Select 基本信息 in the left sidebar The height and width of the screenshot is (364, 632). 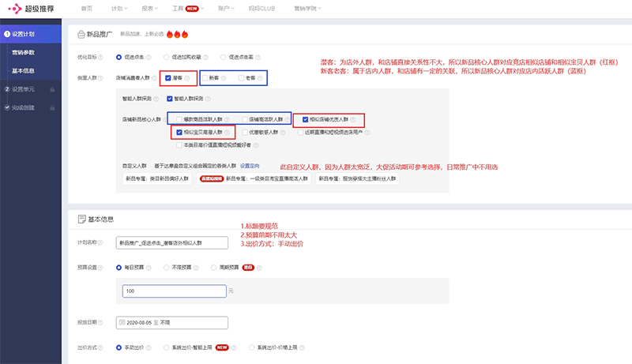(23, 71)
